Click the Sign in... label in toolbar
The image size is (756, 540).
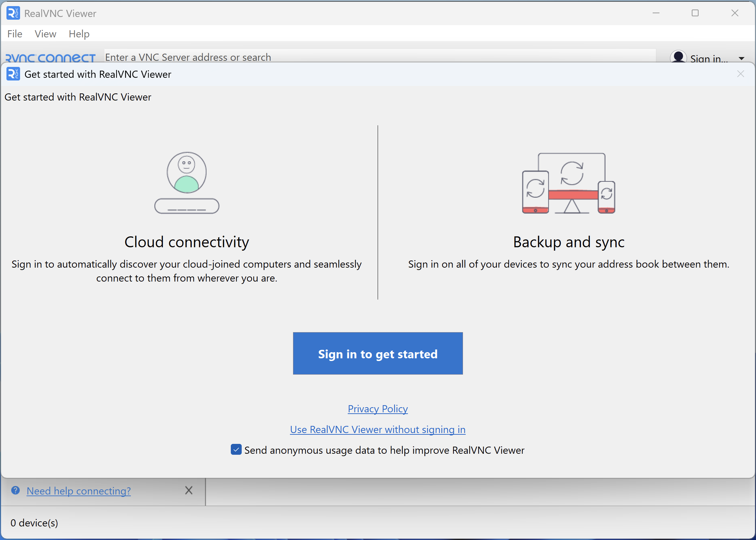[709, 58]
